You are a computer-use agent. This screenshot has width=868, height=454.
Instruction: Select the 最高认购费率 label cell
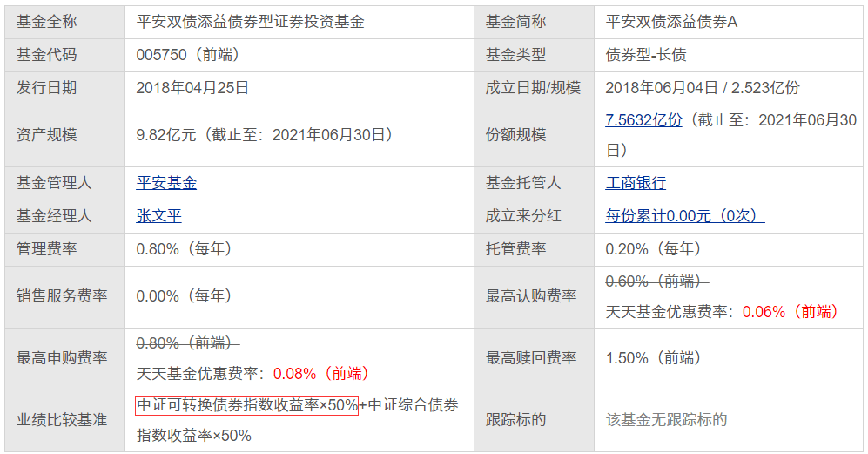(x=535, y=297)
